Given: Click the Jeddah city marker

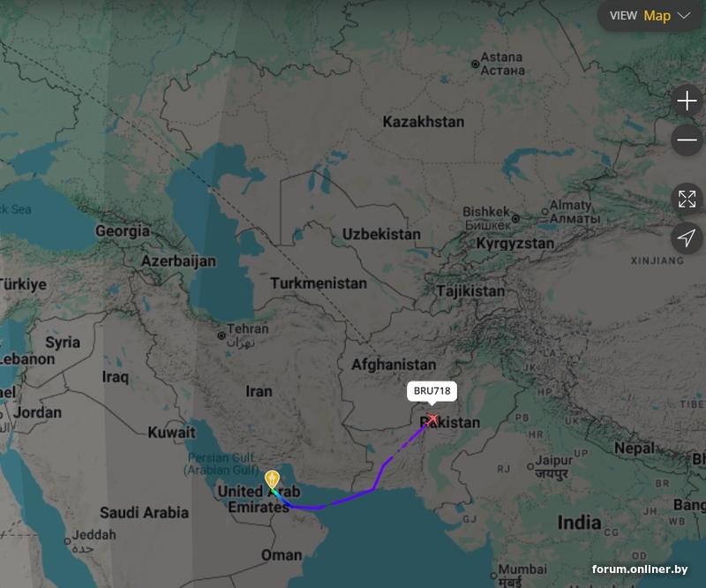Looking at the screenshot, I should pos(67,541).
